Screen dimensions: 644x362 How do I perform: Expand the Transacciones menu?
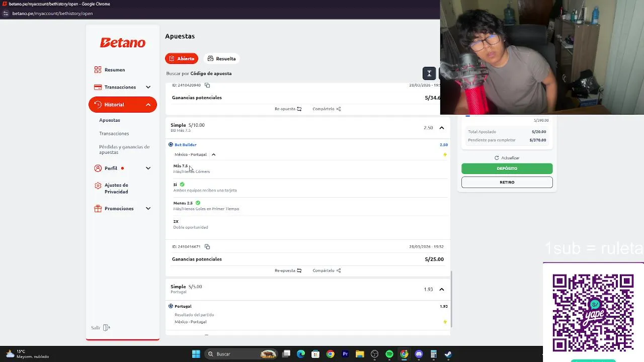pos(123,87)
